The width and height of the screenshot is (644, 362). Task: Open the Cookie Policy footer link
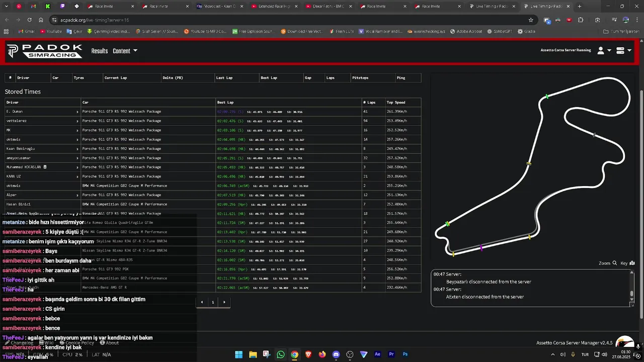point(76,343)
